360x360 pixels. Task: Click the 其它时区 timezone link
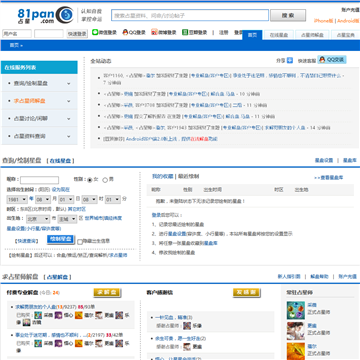(x=77, y=209)
